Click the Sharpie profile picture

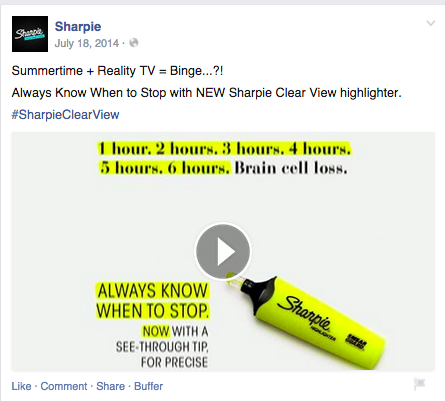pos(30,34)
